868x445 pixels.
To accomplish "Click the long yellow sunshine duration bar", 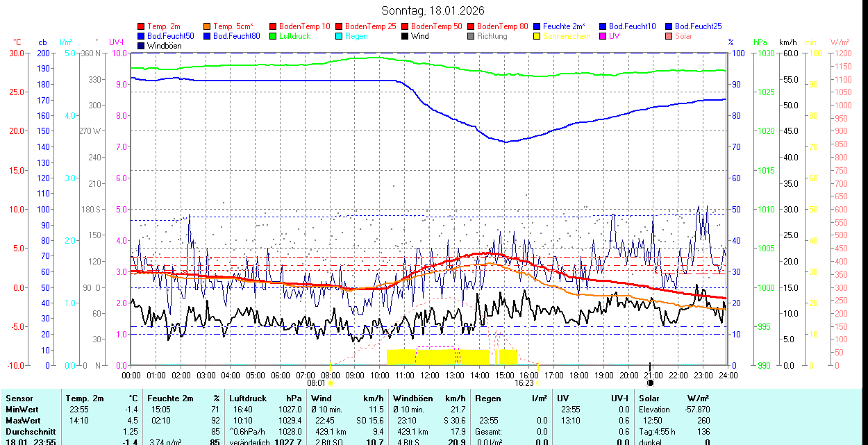I will tap(437, 357).
